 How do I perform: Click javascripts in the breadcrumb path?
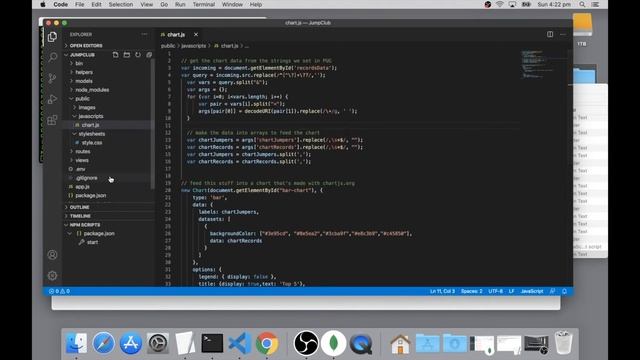[x=193, y=46]
